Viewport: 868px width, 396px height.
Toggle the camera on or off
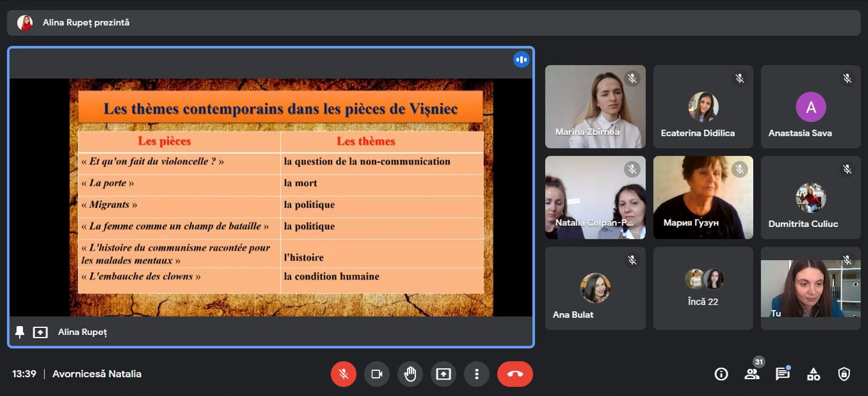(x=377, y=374)
